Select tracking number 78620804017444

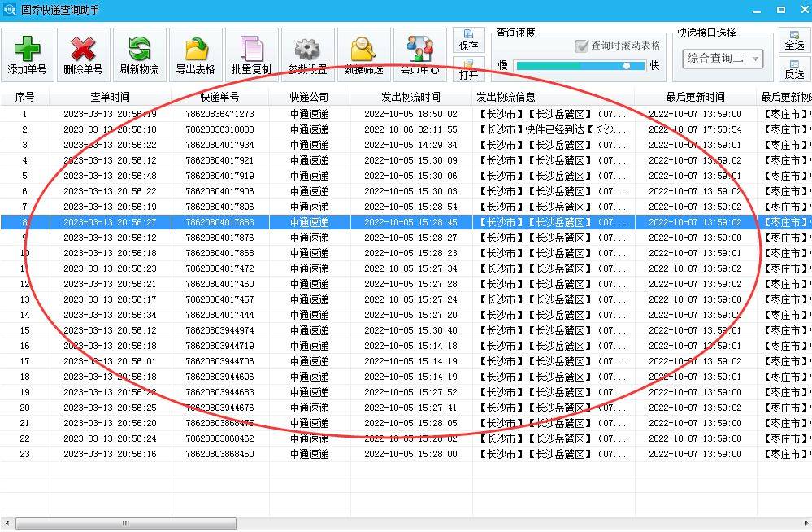220,316
